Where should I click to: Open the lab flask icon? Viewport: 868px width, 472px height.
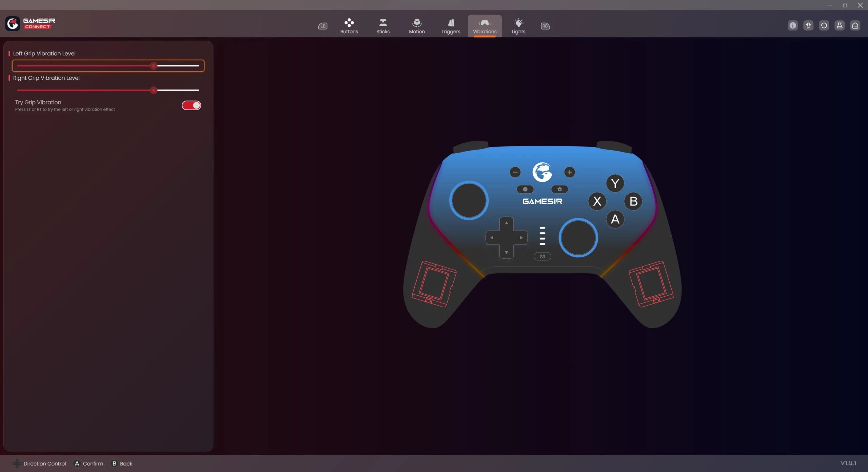tap(839, 25)
